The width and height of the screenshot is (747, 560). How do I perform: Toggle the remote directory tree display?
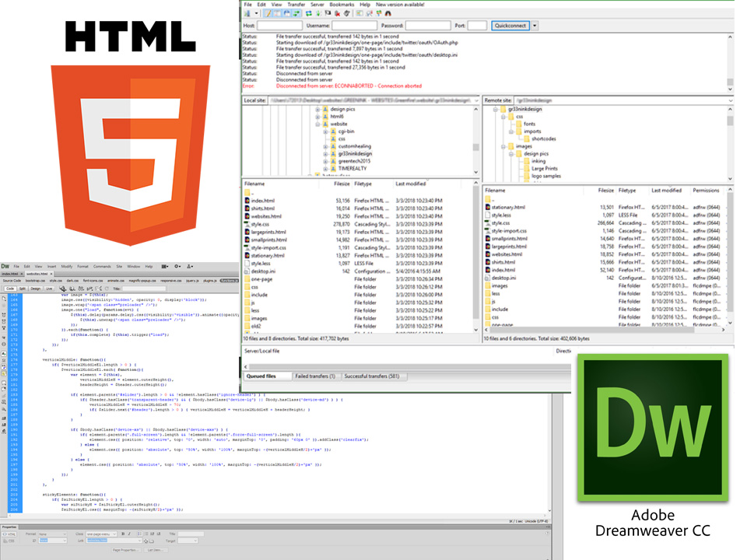pyautogui.click(x=287, y=14)
